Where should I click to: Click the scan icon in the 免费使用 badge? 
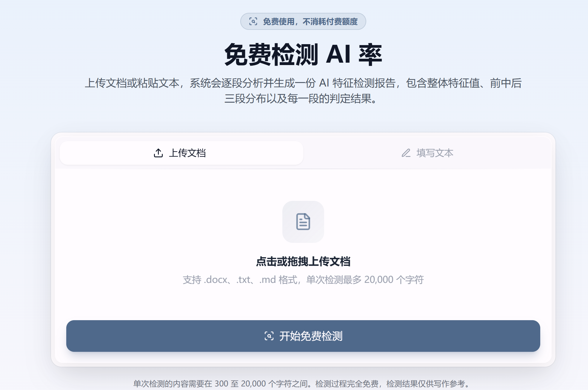pos(253,21)
